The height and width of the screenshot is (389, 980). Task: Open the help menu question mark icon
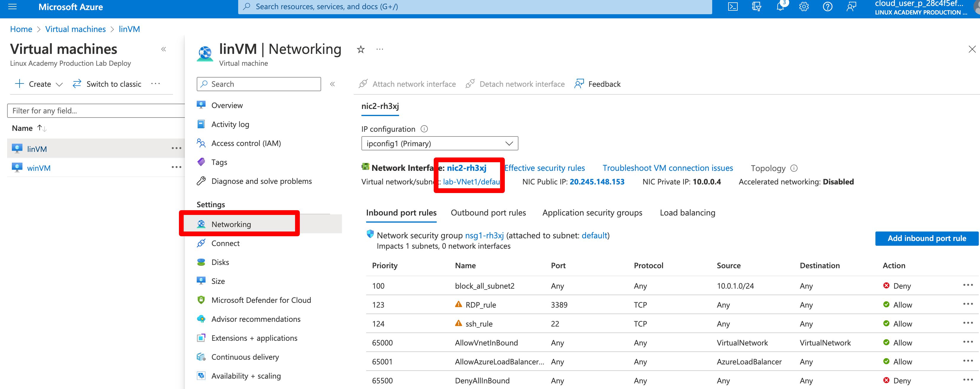click(827, 7)
